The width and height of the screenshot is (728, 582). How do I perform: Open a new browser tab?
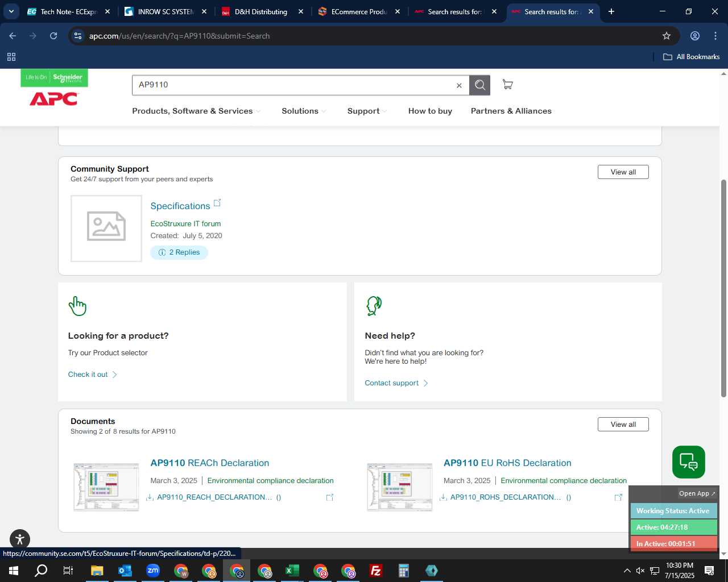click(x=611, y=11)
